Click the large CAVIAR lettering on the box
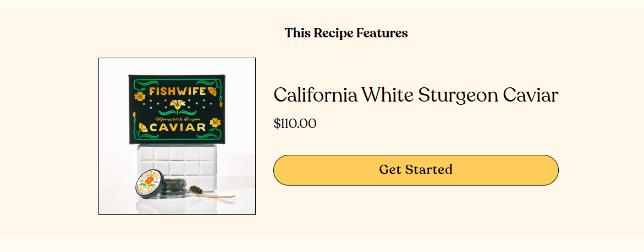644x252 pixels. tap(177, 128)
